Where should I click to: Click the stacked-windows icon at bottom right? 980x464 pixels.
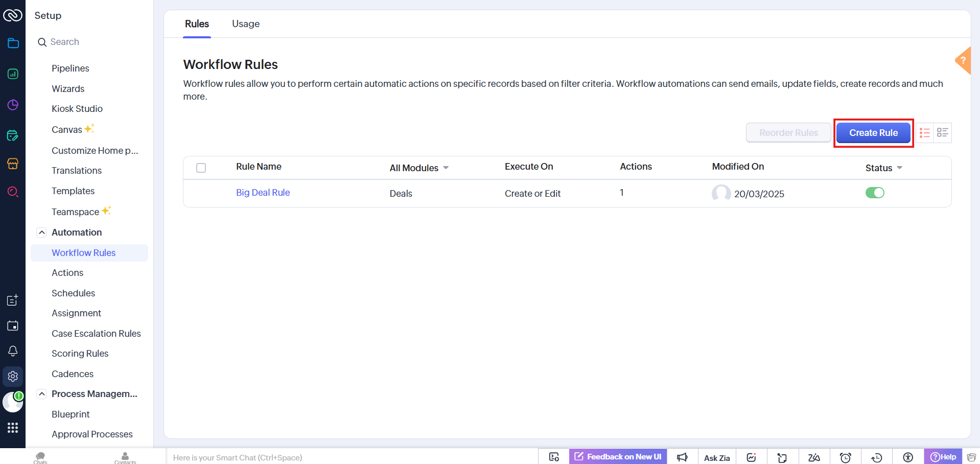click(971, 457)
